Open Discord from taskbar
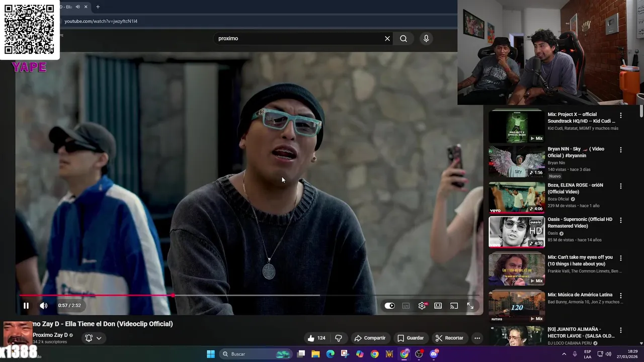This screenshot has width=644, height=362. point(434,354)
